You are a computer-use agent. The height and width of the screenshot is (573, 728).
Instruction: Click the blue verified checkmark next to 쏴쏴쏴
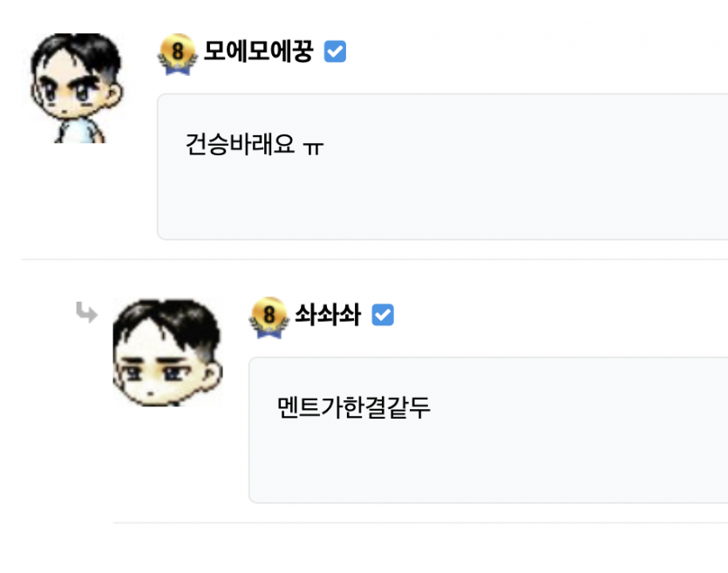tap(383, 316)
